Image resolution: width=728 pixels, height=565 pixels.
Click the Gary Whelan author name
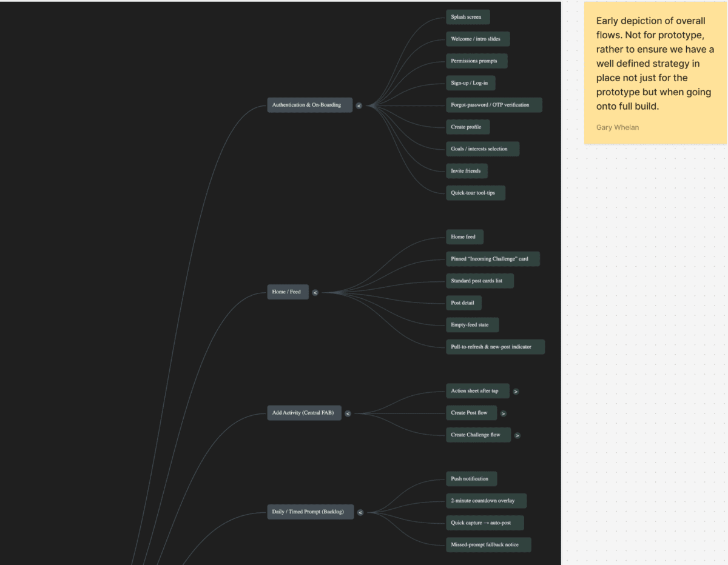pos(618,127)
